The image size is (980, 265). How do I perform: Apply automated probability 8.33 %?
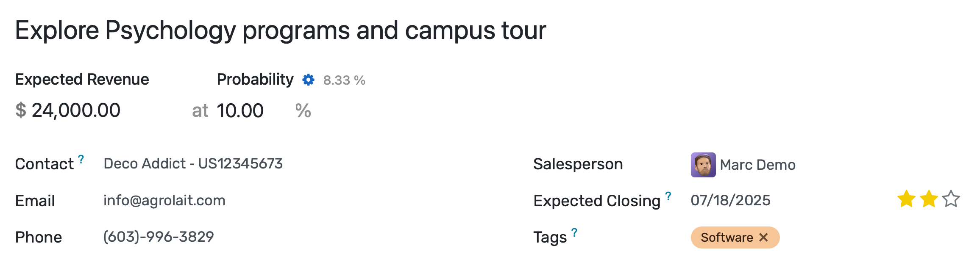tap(344, 80)
